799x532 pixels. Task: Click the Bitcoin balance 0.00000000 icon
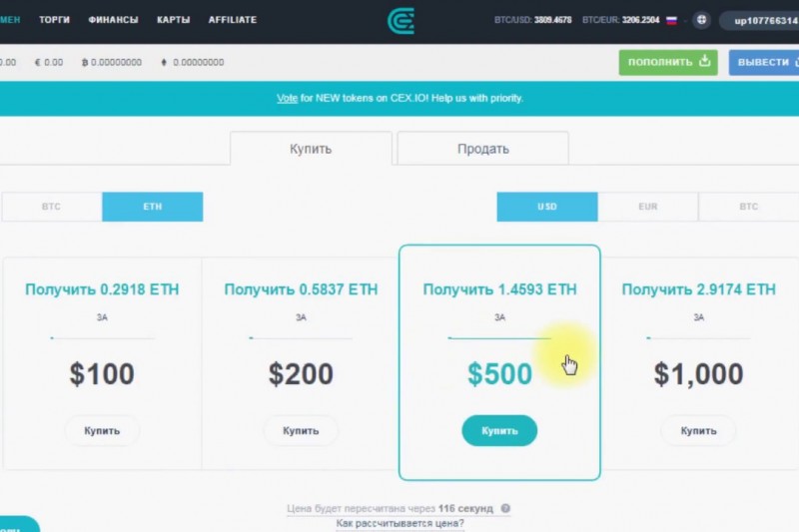[x=85, y=62]
